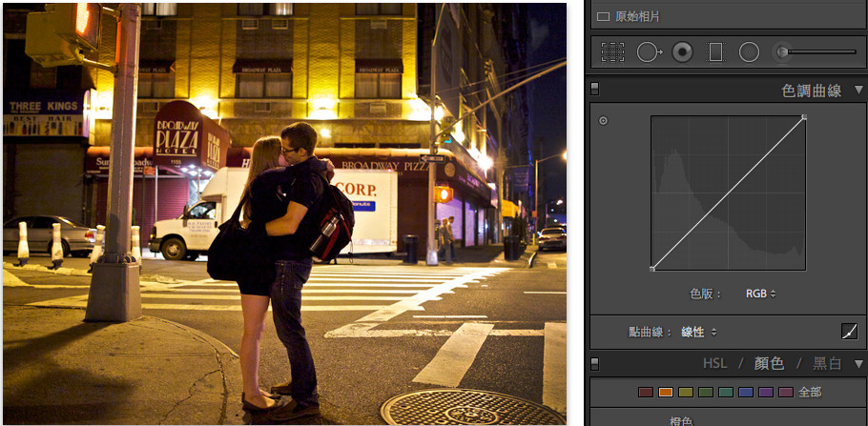868x426 pixels.
Task: Select the yellow color swatch
Action: pyautogui.click(x=685, y=393)
